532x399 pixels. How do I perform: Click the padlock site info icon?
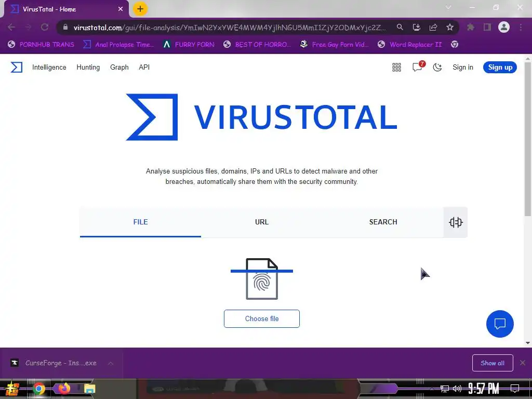pyautogui.click(x=65, y=27)
